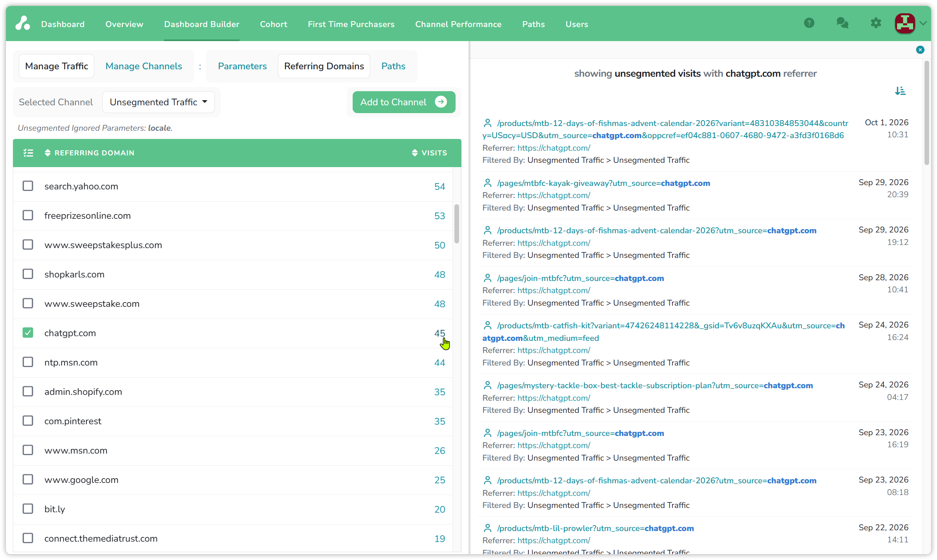Check the search.yahoo.com checkbox
Image resolution: width=937 pixels, height=560 pixels.
[28, 186]
